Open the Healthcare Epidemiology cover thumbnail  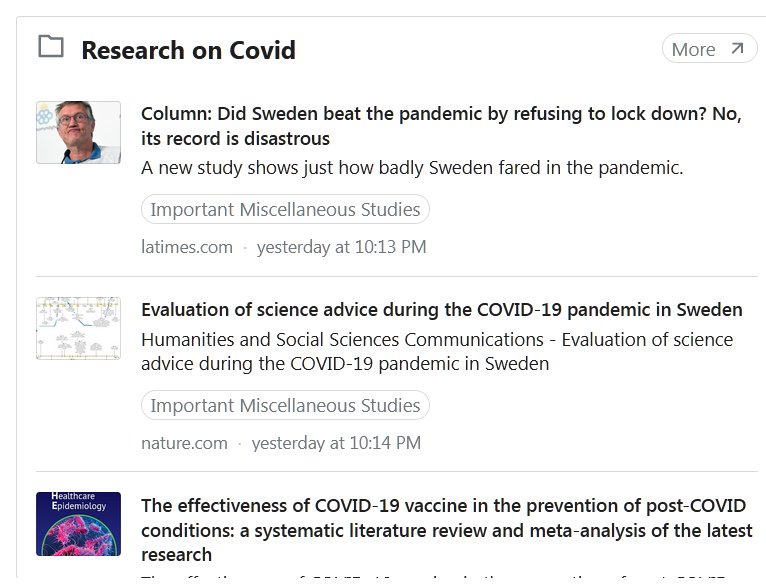click(78, 523)
